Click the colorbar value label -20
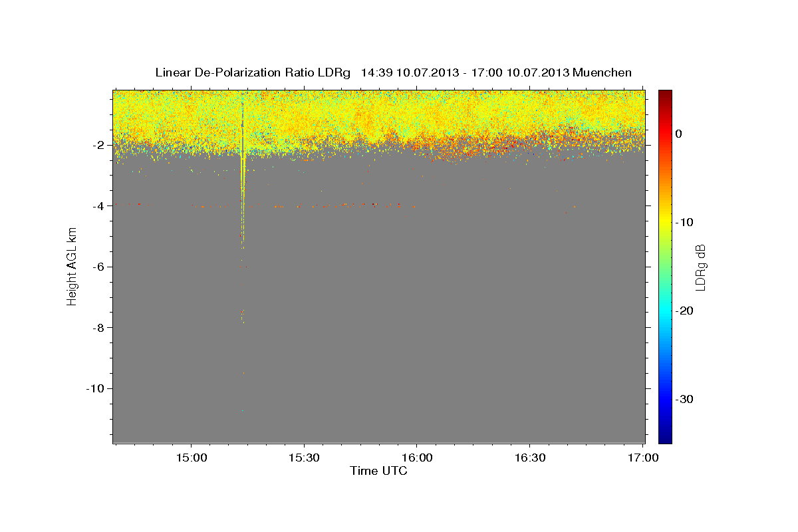 [685, 311]
